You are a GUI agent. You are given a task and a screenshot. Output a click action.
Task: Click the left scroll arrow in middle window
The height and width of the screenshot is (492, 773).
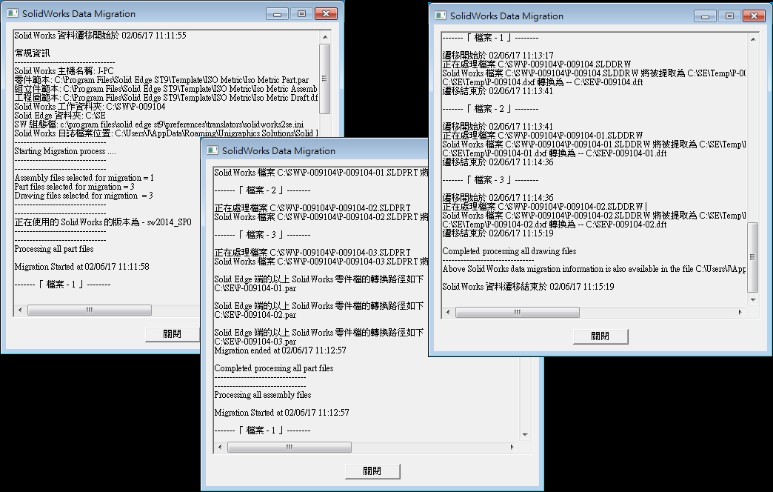coord(220,447)
